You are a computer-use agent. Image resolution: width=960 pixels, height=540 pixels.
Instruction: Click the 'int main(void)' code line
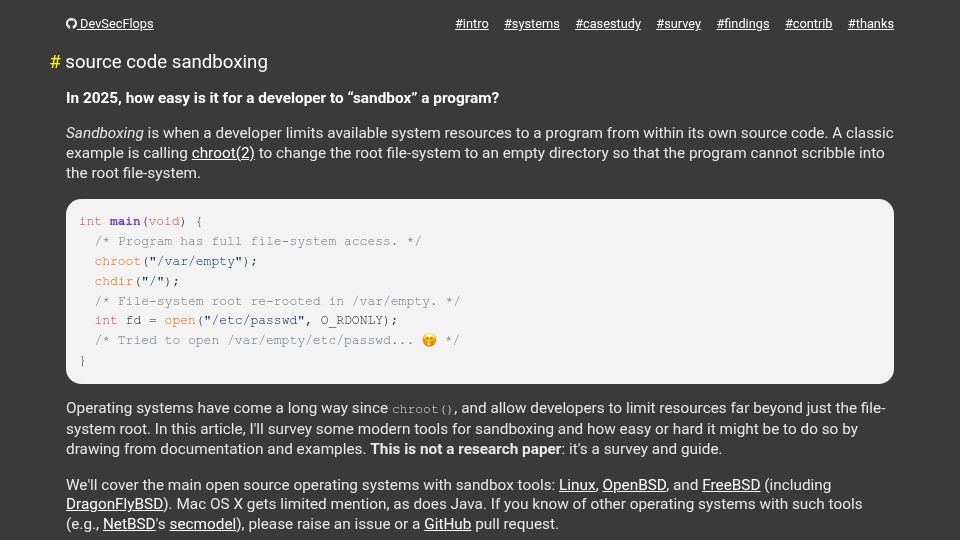(140, 222)
